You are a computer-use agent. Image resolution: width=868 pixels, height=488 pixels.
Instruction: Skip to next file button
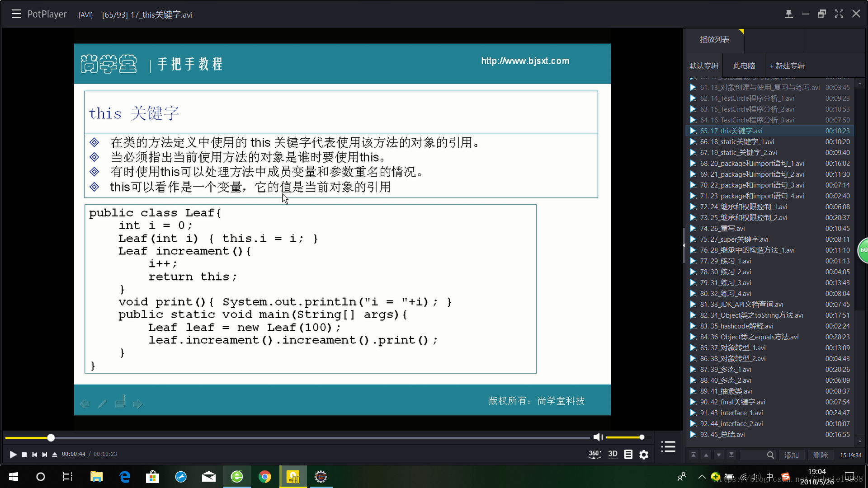point(45,455)
